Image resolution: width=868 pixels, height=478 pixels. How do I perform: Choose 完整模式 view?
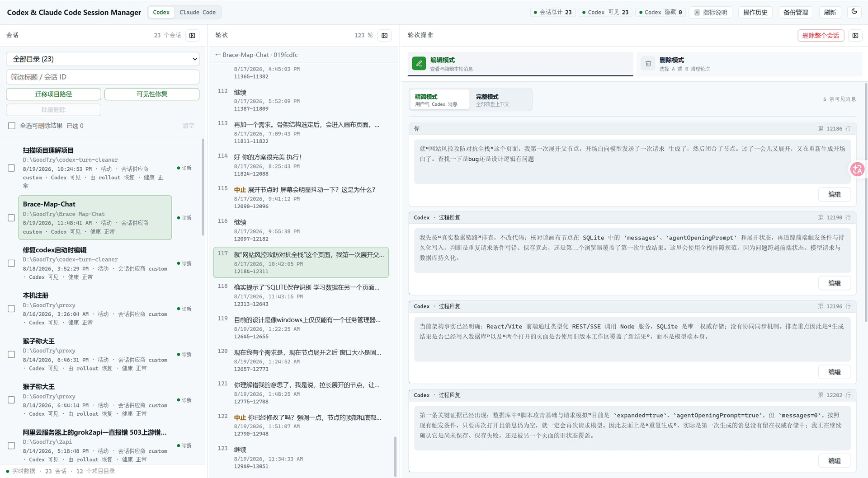coord(501,100)
